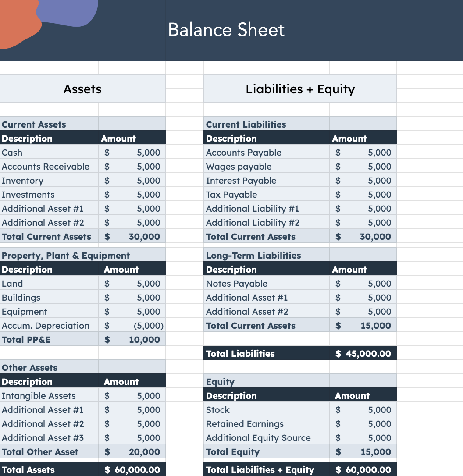Select the Total Liabilities $45,000.00 value

tap(363, 354)
